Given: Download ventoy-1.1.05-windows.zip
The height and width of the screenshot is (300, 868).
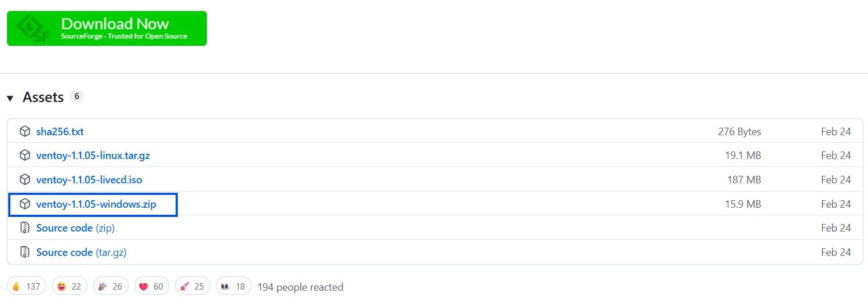Looking at the screenshot, I should [x=96, y=204].
